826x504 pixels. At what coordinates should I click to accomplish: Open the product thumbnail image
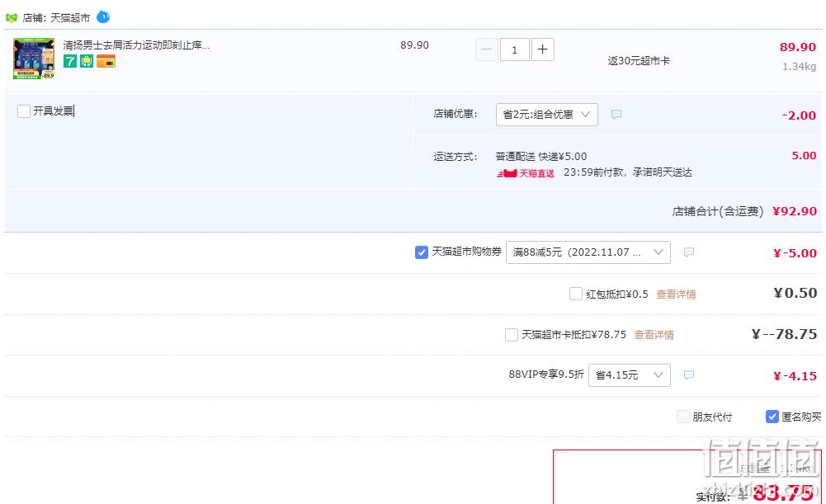(x=34, y=59)
